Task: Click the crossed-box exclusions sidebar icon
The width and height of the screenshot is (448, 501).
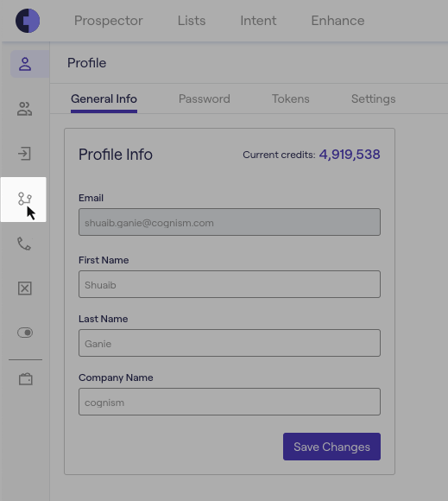Action: (x=24, y=289)
